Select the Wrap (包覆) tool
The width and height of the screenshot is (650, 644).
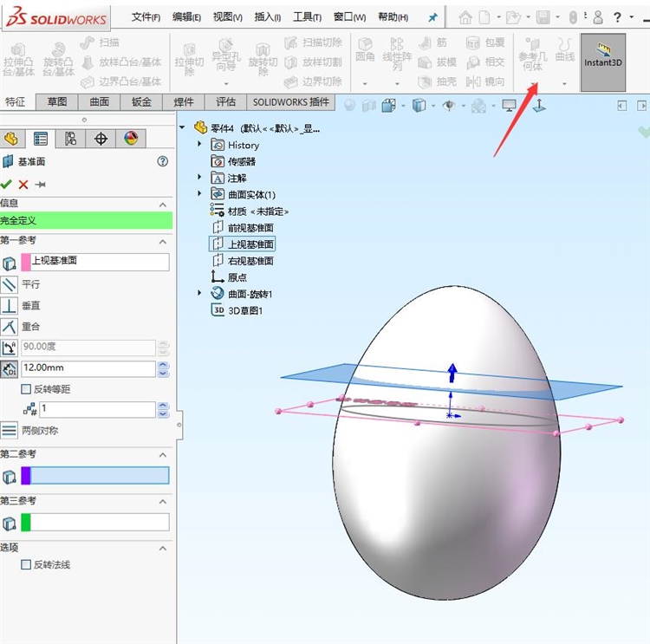pos(485,42)
